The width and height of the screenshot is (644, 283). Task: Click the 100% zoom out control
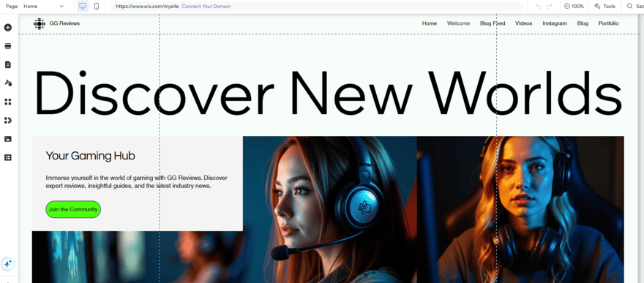point(574,6)
